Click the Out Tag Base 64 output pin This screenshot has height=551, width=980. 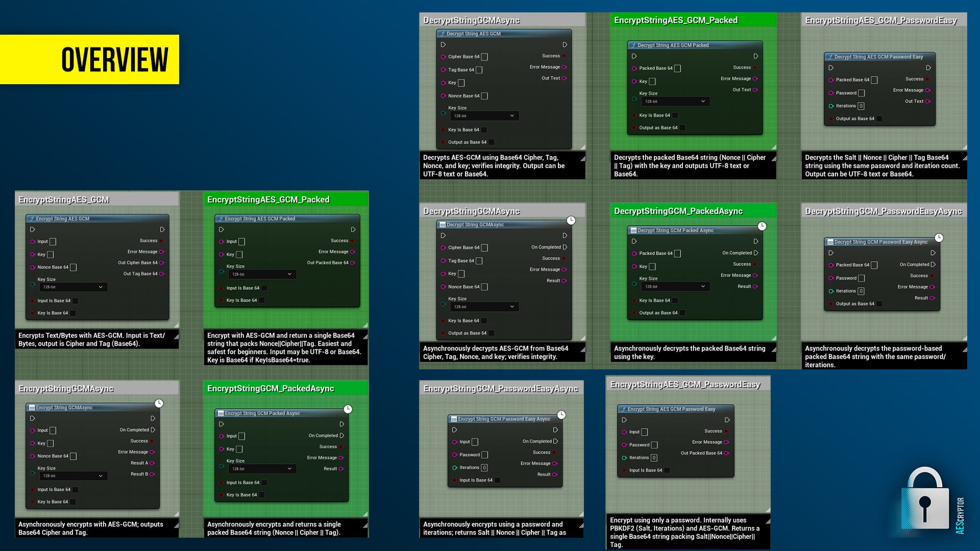point(162,274)
